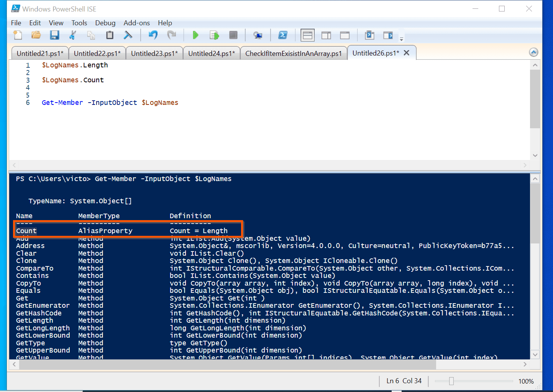Viewport: 553px width, 392px height.
Task: Stop operation using the square stop icon
Action: pos(233,35)
